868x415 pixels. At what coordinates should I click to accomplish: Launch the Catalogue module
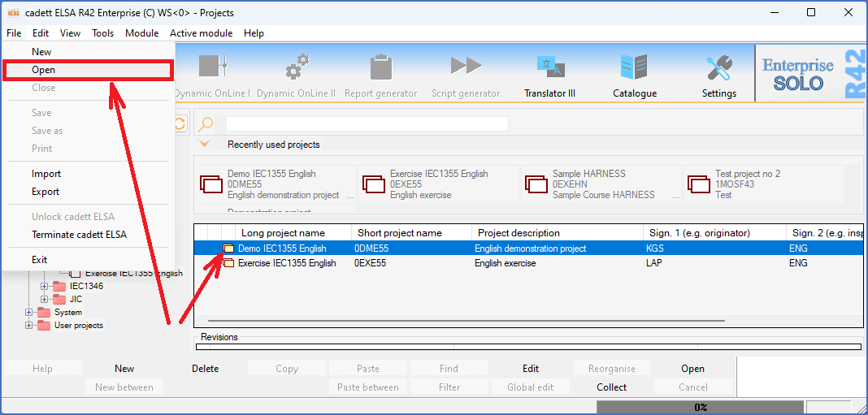pyautogui.click(x=634, y=76)
